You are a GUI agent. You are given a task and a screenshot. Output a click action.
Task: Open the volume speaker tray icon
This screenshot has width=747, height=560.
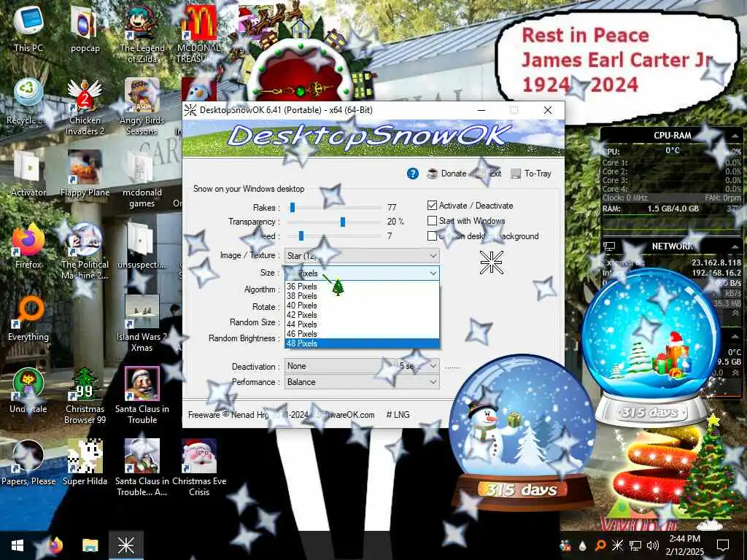pos(653,545)
